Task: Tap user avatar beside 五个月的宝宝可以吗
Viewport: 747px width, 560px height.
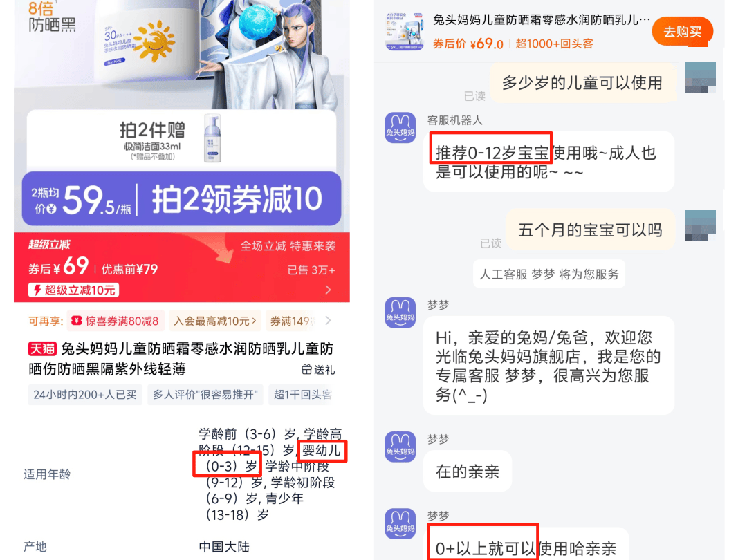Action: pos(700,225)
